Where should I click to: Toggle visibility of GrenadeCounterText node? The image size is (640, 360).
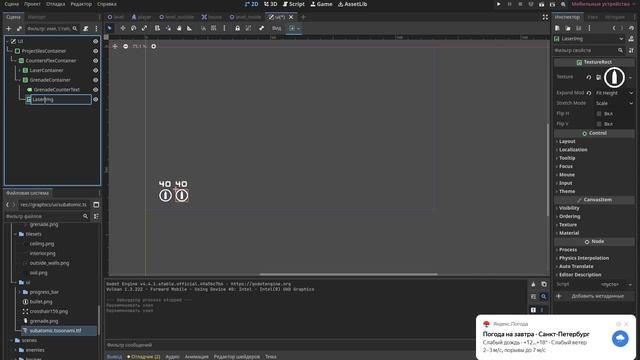96,90
